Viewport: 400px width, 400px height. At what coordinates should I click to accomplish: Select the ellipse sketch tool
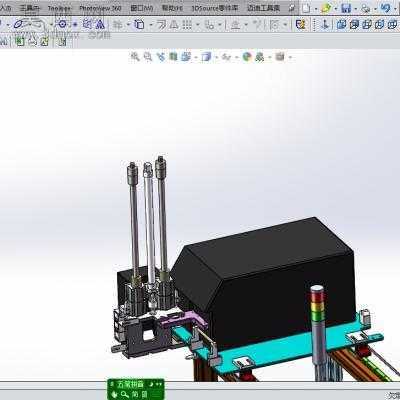pyautogui.click(x=19, y=24)
